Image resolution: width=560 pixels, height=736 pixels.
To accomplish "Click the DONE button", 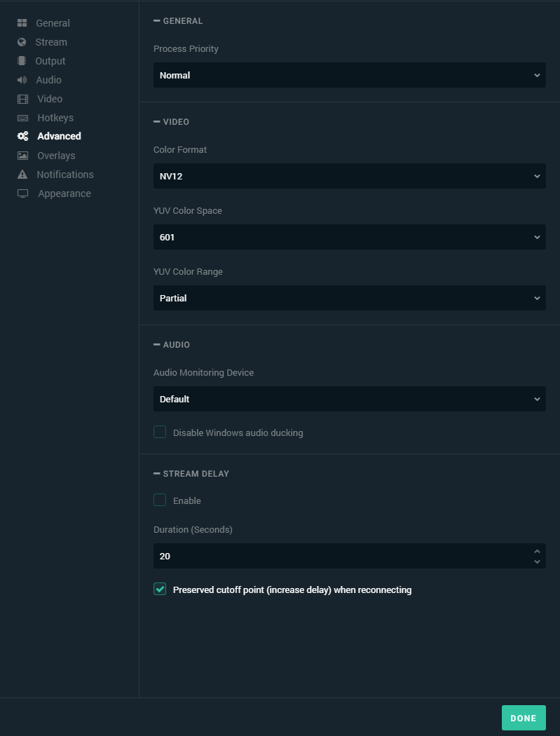I will (524, 718).
